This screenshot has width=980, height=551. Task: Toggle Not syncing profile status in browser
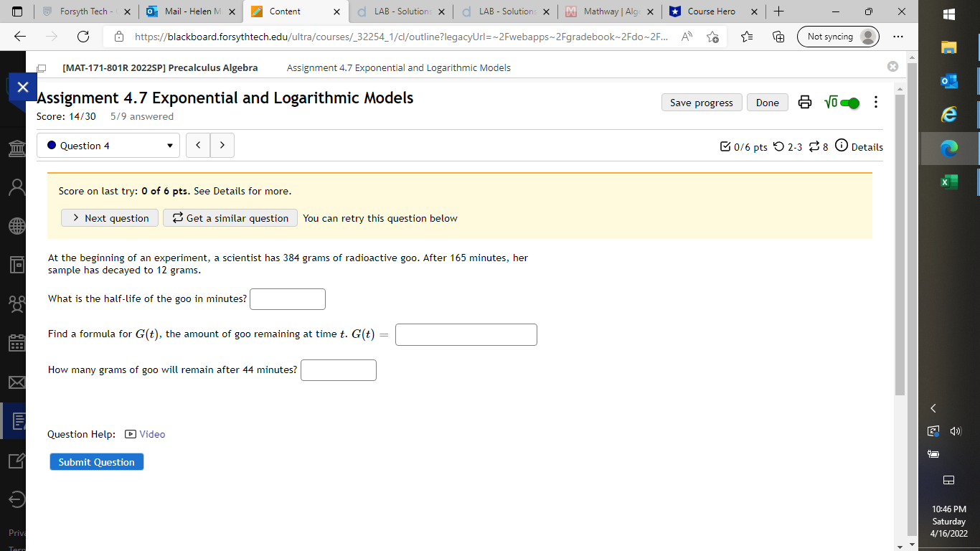[x=837, y=36]
